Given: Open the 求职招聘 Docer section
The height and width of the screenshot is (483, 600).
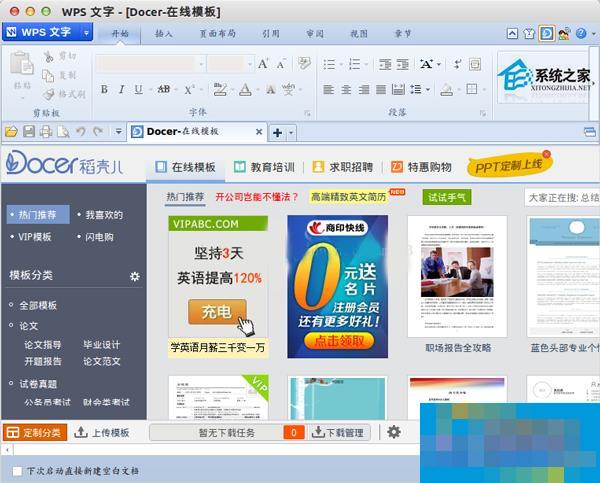Looking at the screenshot, I should (343, 167).
